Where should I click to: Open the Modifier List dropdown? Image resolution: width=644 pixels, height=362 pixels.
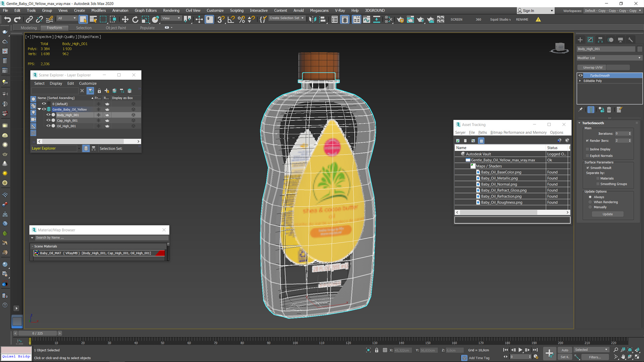tap(609, 58)
